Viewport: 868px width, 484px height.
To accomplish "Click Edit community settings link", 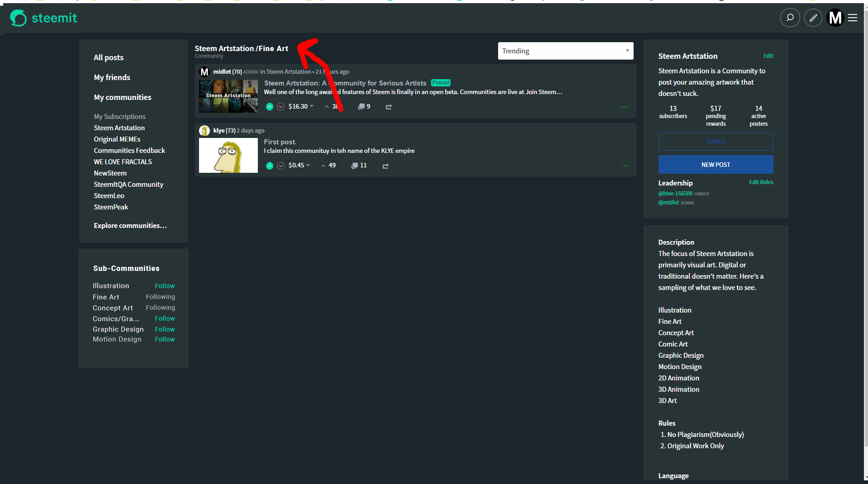I will (768, 56).
